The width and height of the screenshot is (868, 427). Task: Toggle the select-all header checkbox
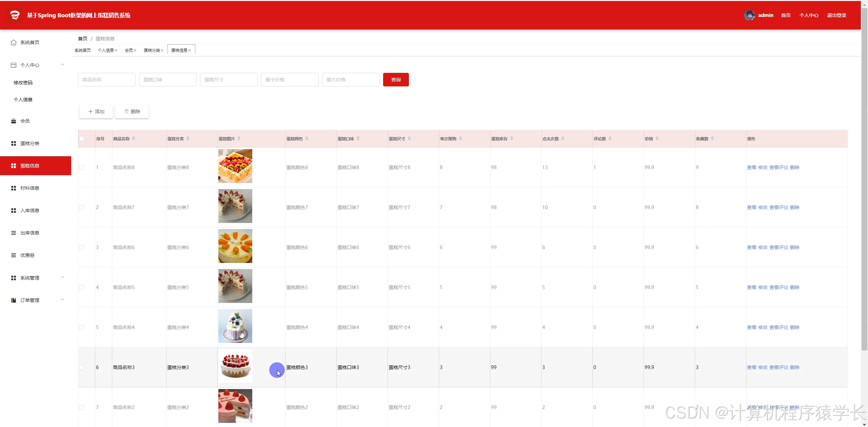pos(82,139)
